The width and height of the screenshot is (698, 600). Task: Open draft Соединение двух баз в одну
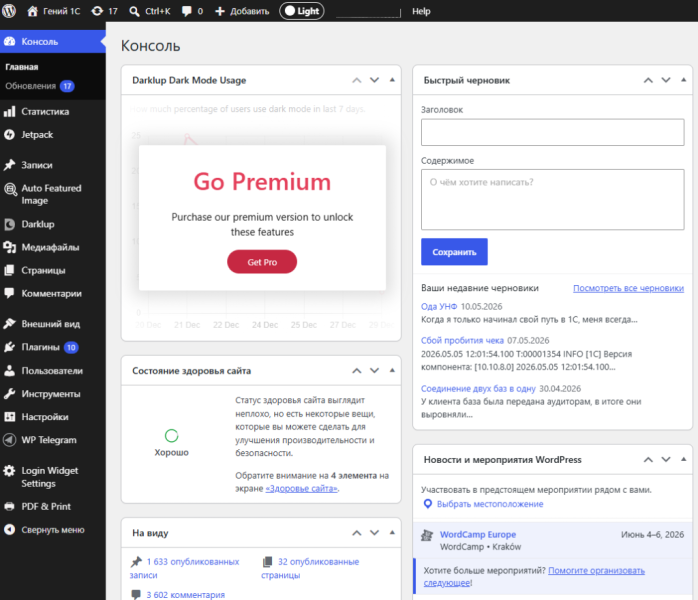tap(479, 389)
